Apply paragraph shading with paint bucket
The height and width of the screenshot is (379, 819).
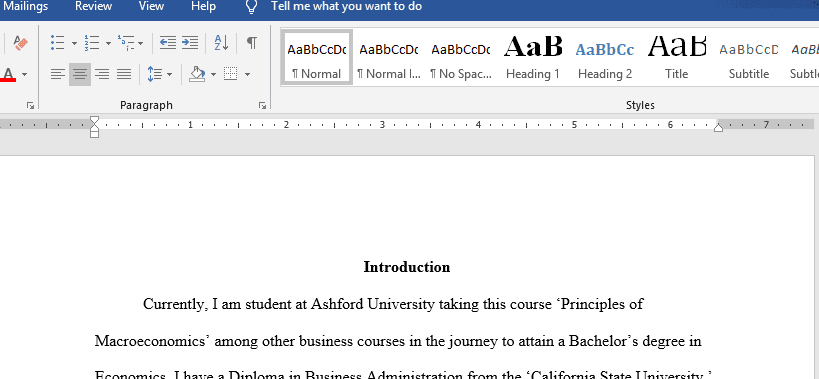point(197,74)
